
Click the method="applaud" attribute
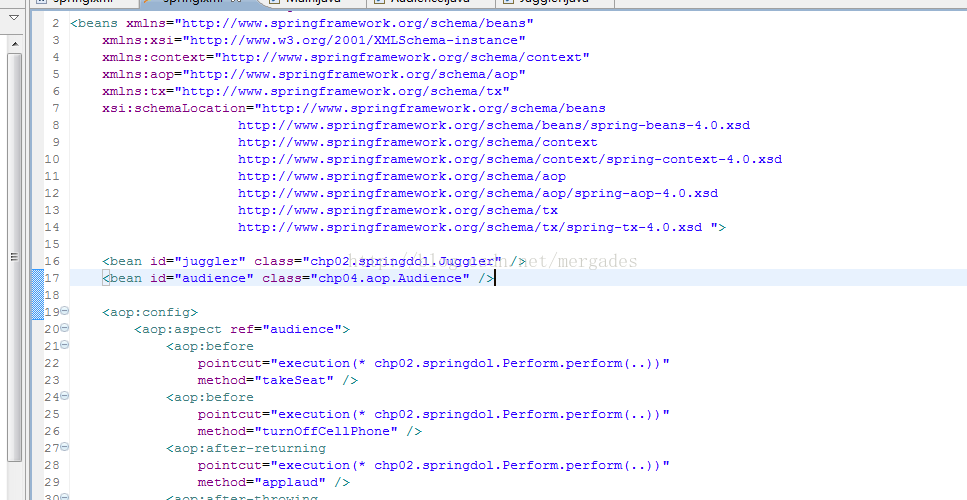click(262, 483)
